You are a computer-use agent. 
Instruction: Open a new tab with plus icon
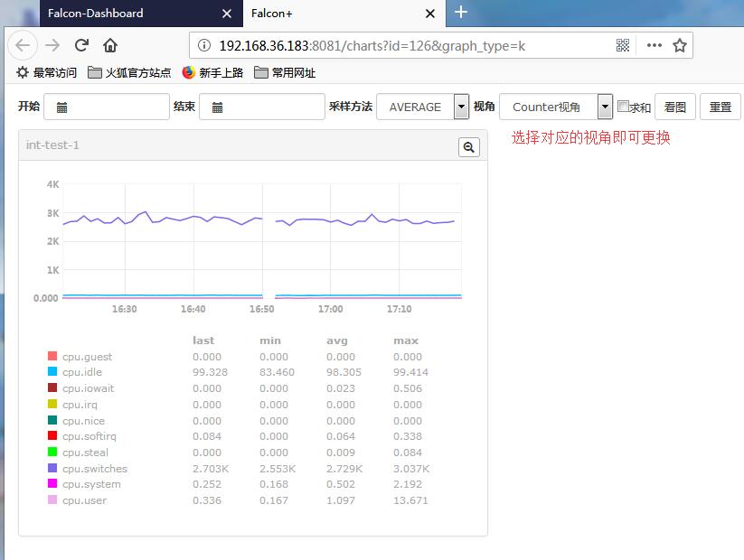pyautogui.click(x=461, y=13)
